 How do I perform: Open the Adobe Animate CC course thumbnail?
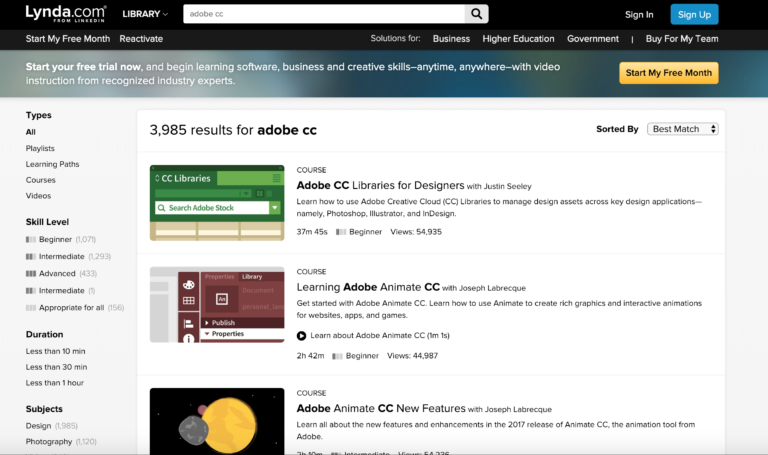[217, 305]
